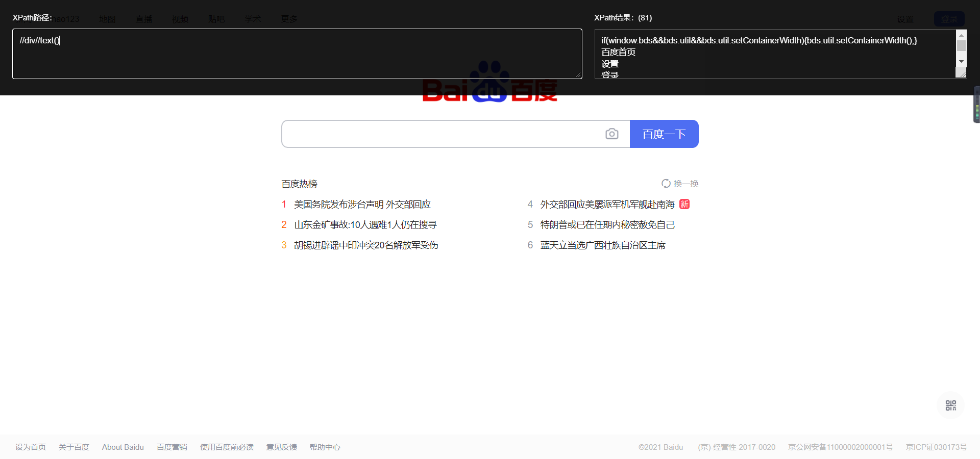Switch to the 学术 section
Image resolution: width=980 pixels, height=459 pixels.
click(x=252, y=19)
